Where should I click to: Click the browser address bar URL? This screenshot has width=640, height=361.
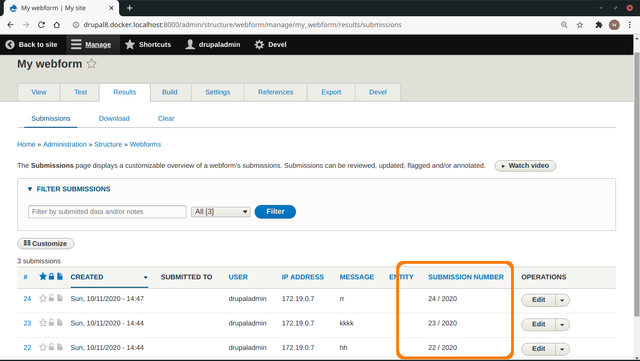[x=242, y=25]
